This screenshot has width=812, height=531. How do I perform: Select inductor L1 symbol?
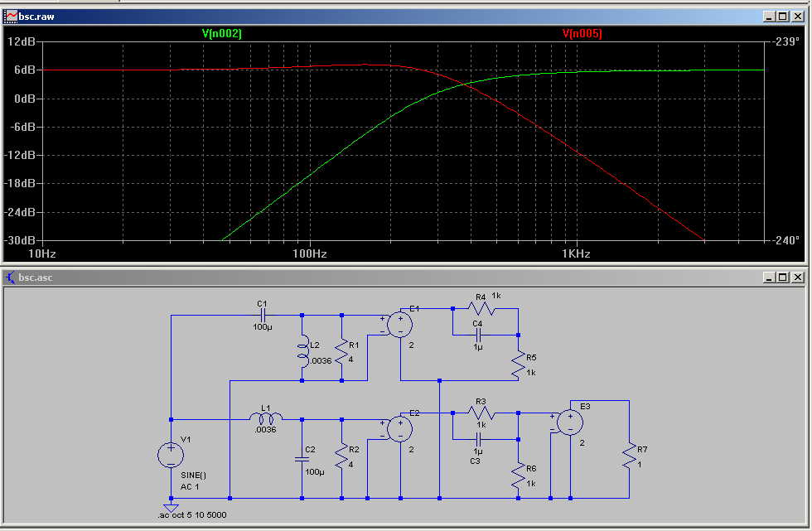point(266,418)
